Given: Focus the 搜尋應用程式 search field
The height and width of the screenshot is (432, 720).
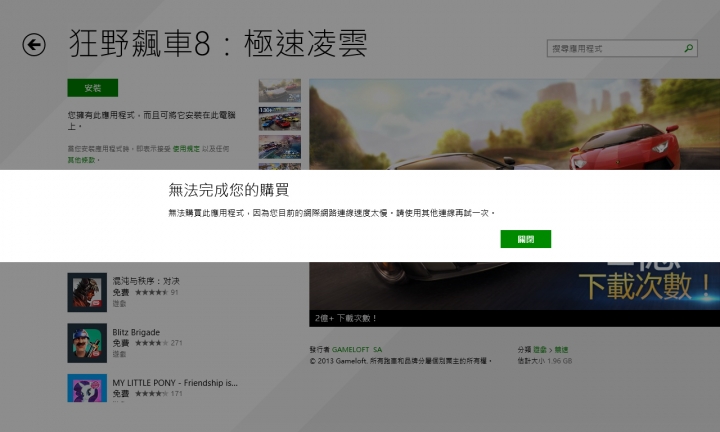Looking at the screenshot, I should (622, 48).
